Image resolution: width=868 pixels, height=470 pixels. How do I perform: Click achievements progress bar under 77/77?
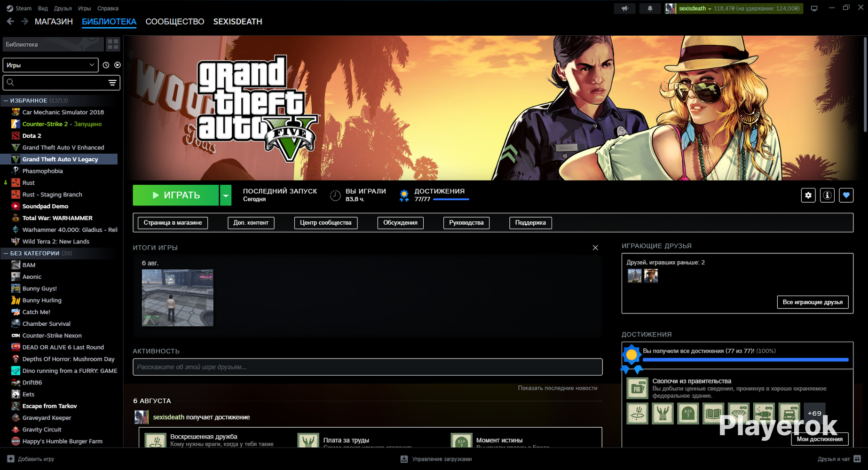pyautogui.click(x=451, y=199)
